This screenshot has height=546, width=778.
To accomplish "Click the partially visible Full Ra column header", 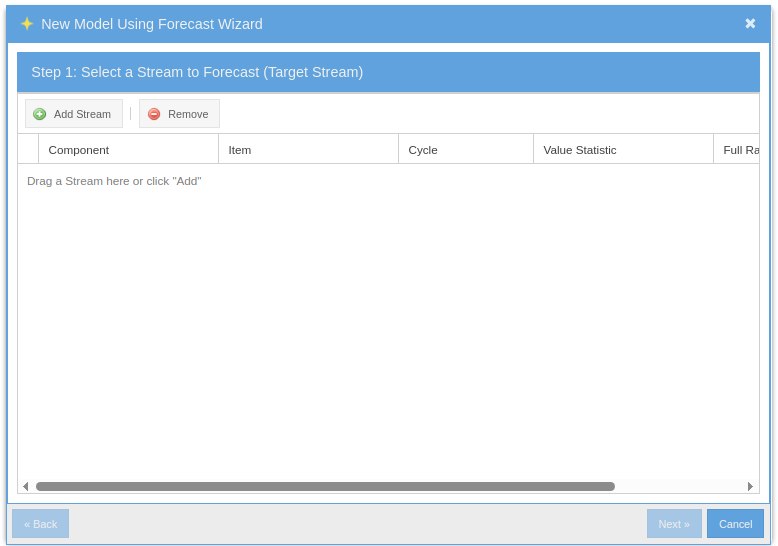I will tap(738, 150).
